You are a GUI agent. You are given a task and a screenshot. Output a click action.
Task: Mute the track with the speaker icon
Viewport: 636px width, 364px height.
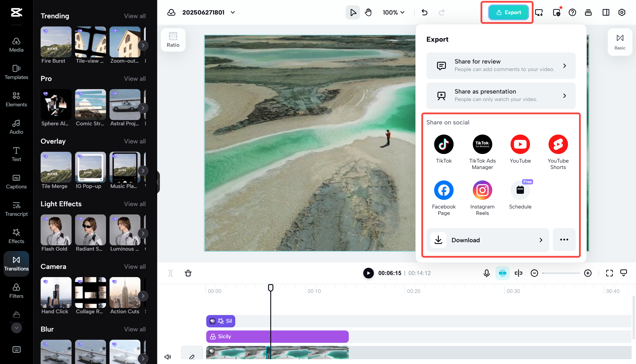click(168, 357)
